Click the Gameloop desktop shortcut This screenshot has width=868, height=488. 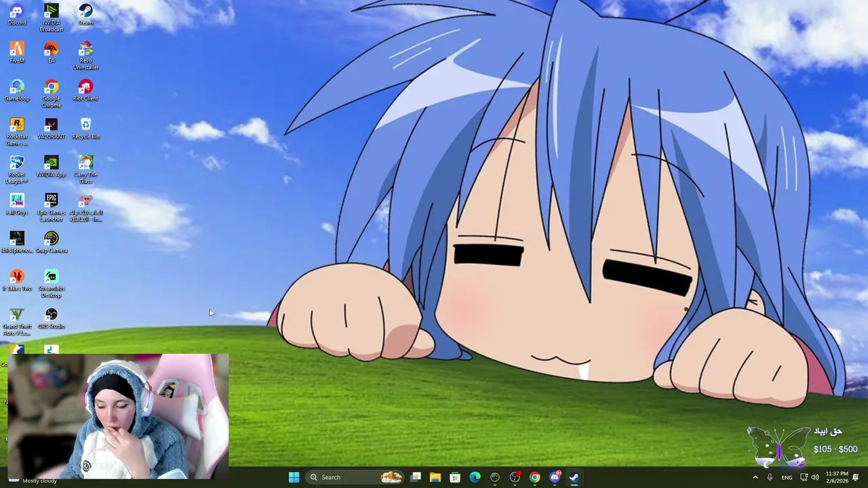pyautogui.click(x=17, y=91)
